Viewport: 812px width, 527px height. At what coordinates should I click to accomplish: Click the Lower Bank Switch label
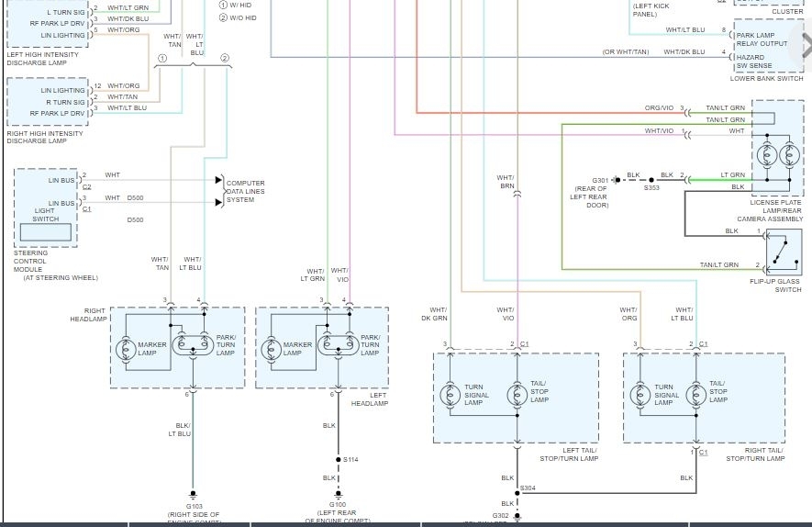(x=766, y=78)
